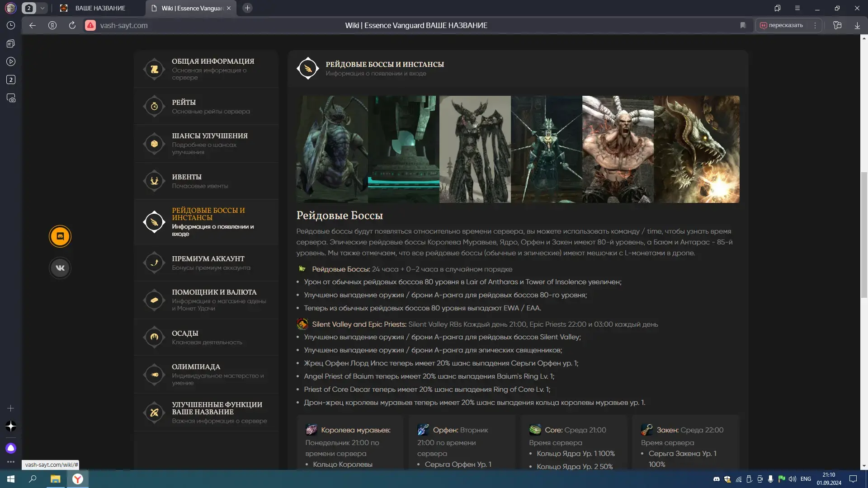
Task: Open the ОЛИМПИАДА section
Action: [206, 375]
